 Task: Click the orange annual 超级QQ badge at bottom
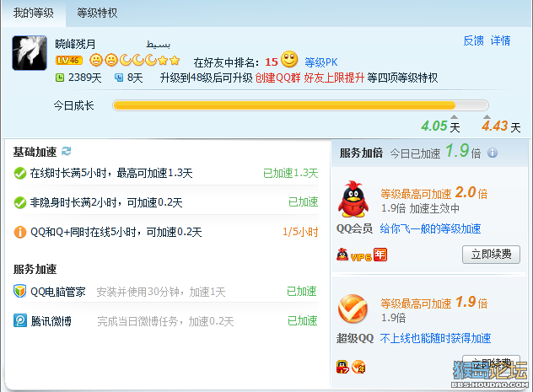click(358, 367)
